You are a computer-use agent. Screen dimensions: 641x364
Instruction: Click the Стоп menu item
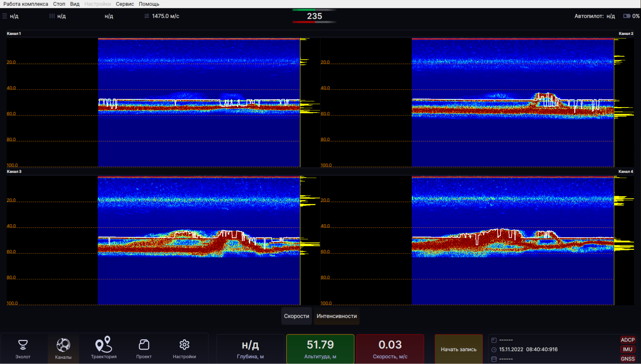coord(59,4)
